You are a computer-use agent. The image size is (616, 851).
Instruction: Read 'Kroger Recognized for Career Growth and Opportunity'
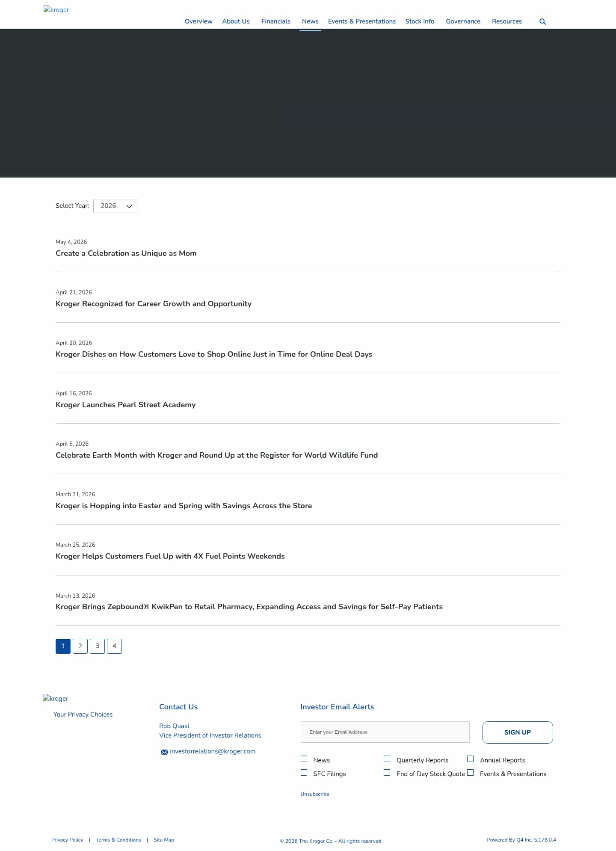click(x=154, y=304)
